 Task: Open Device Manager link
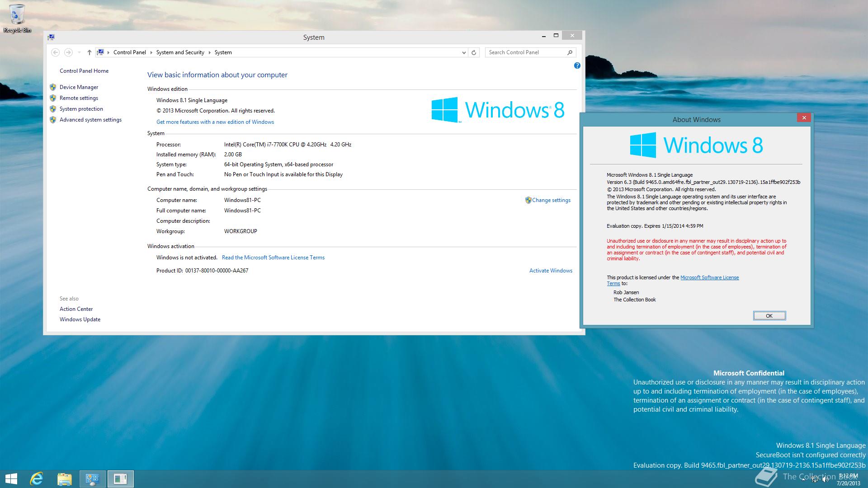click(79, 87)
